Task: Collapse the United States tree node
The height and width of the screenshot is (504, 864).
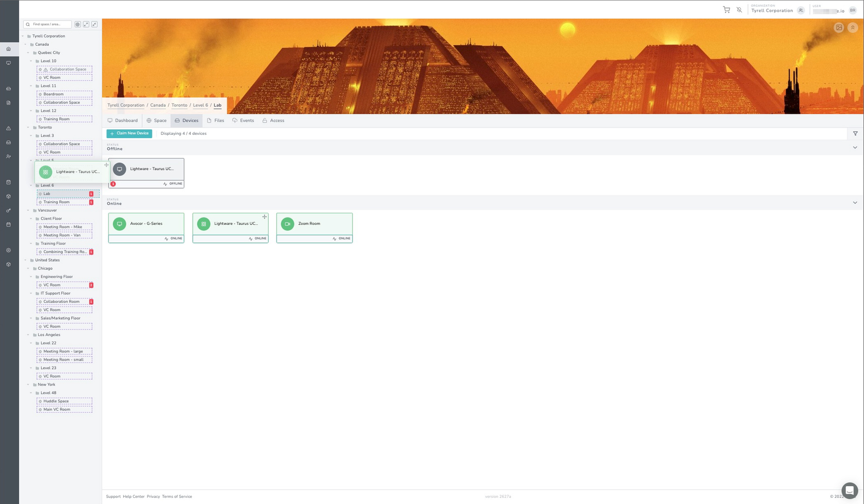Action: (x=25, y=260)
